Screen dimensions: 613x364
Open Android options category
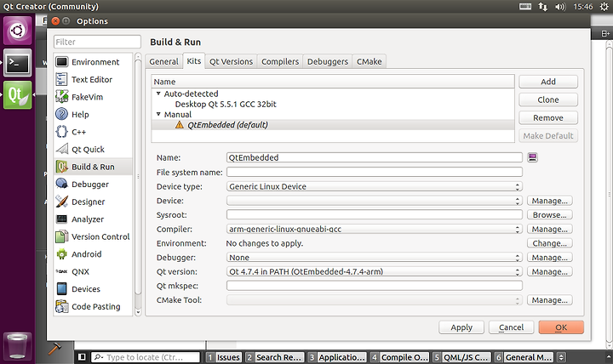93,253
